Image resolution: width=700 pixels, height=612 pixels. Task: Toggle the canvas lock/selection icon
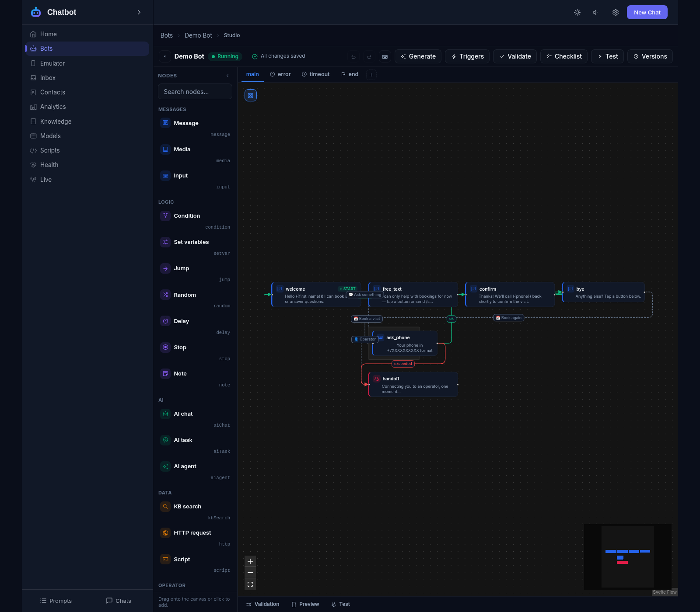[x=251, y=95]
